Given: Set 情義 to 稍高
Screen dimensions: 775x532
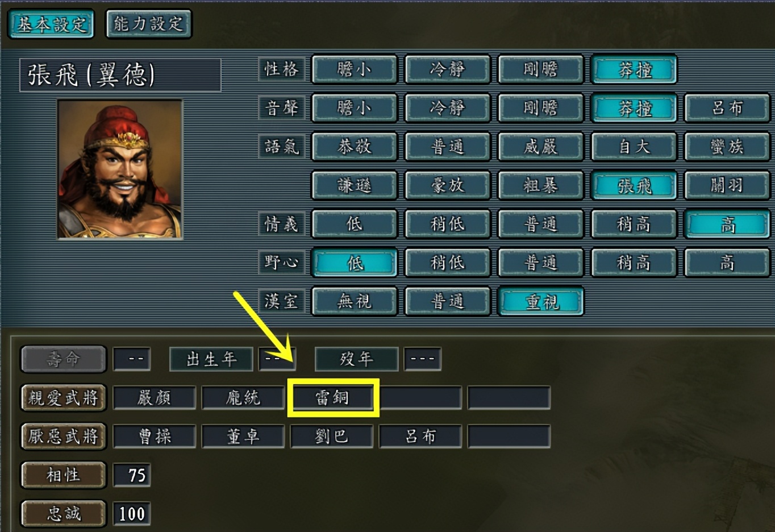Looking at the screenshot, I should point(634,224).
